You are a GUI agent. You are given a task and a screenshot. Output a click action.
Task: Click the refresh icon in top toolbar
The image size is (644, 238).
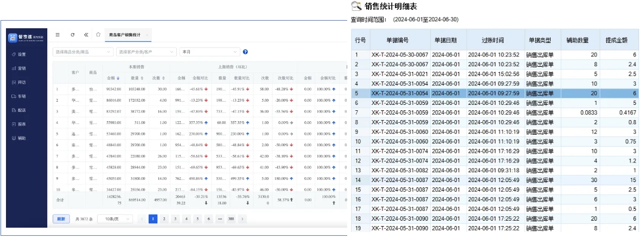tap(72, 34)
